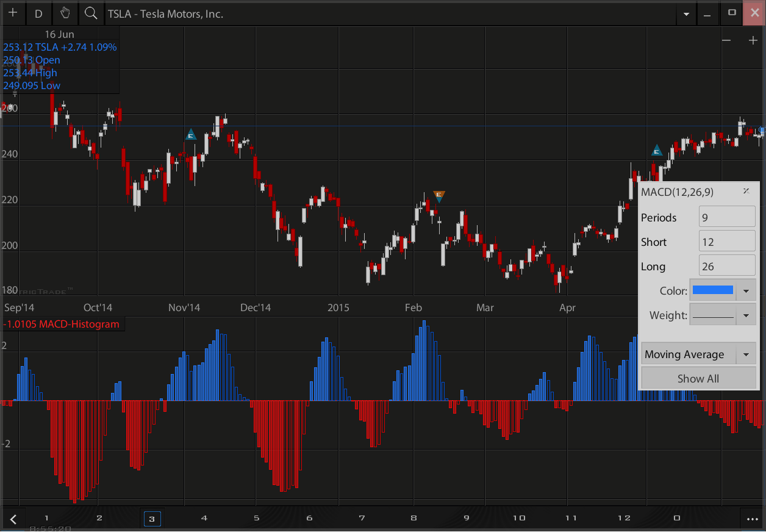This screenshot has height=532, width=766.
Task: Open the symbol history dropdown arrow
Action: pyautogui.click(x=687, y=14)
